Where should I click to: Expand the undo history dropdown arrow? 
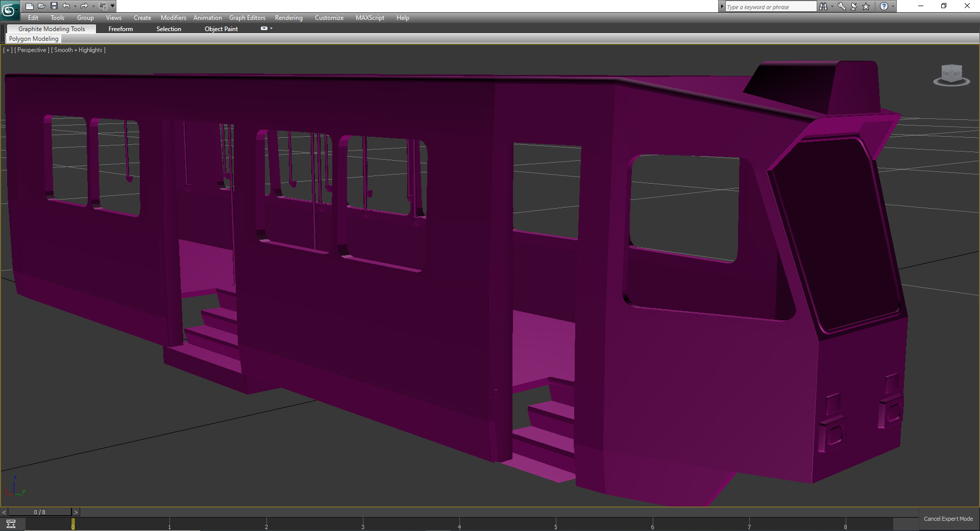pyautogui.click(x=75, y=6)
